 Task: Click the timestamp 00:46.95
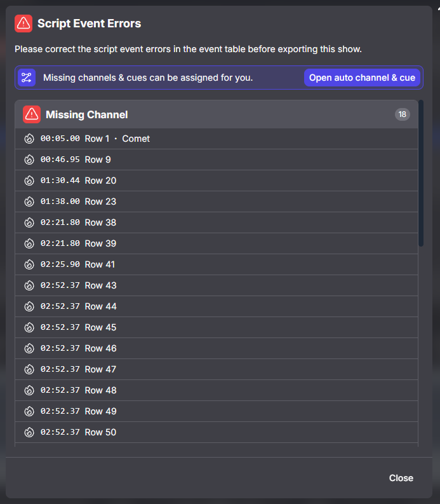[60, 160]
